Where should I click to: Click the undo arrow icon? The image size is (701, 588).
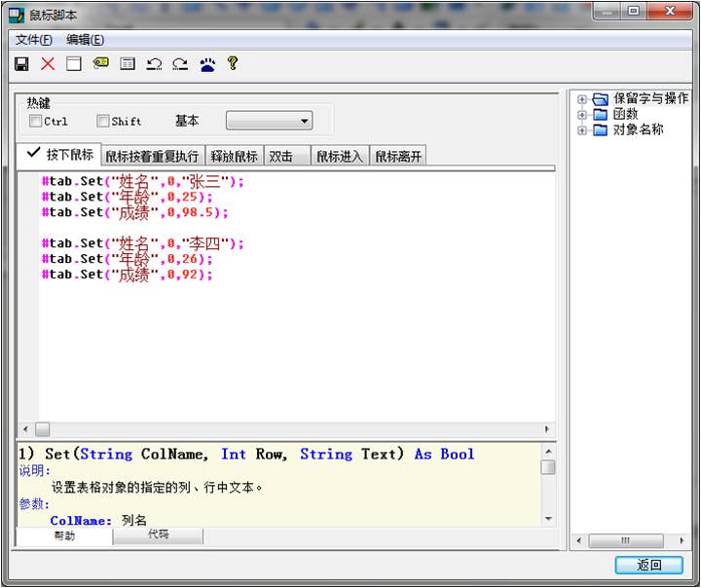[x=154, y=64]
